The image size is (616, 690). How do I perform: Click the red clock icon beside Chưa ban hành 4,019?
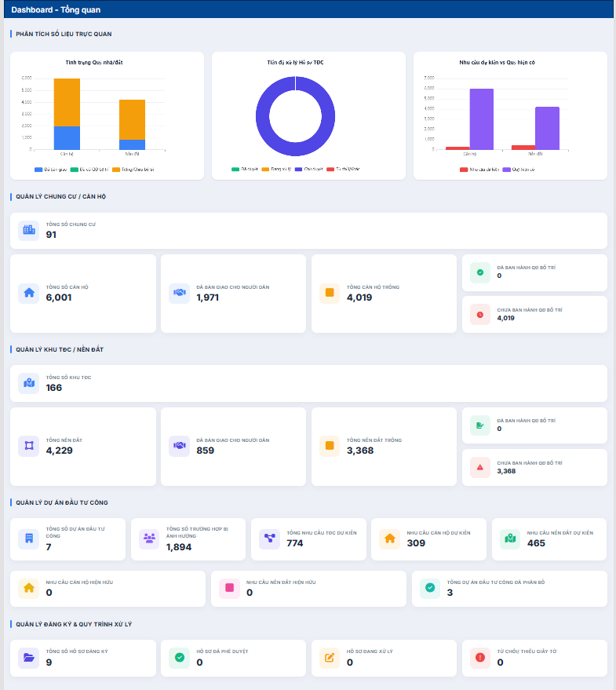click(480, 315)
